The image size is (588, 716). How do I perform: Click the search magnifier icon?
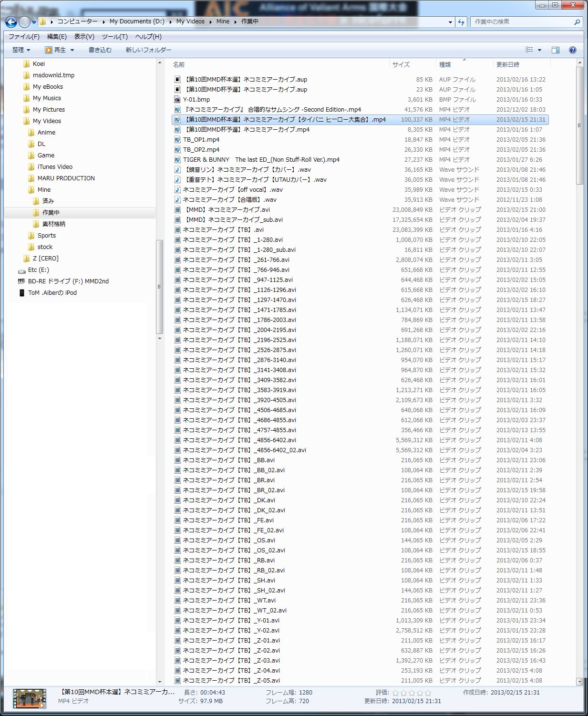coord(577,22)
